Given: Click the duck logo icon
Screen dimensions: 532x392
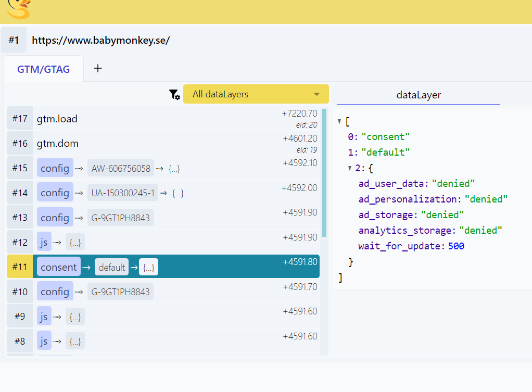Looking at the screenshot, I should pos(19,9).
